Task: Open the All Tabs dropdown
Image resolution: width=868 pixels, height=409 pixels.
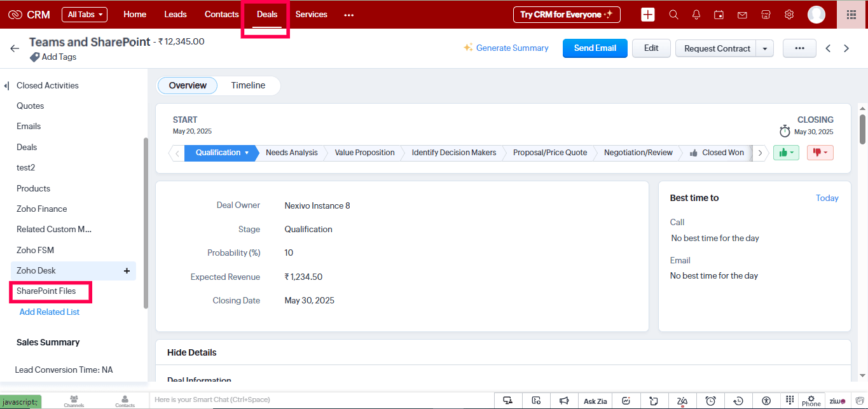Action: tap(85, 15)
